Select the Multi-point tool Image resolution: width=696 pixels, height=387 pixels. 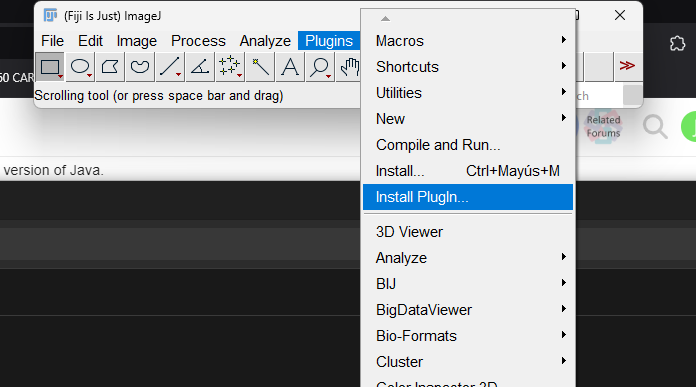[230, 67]
